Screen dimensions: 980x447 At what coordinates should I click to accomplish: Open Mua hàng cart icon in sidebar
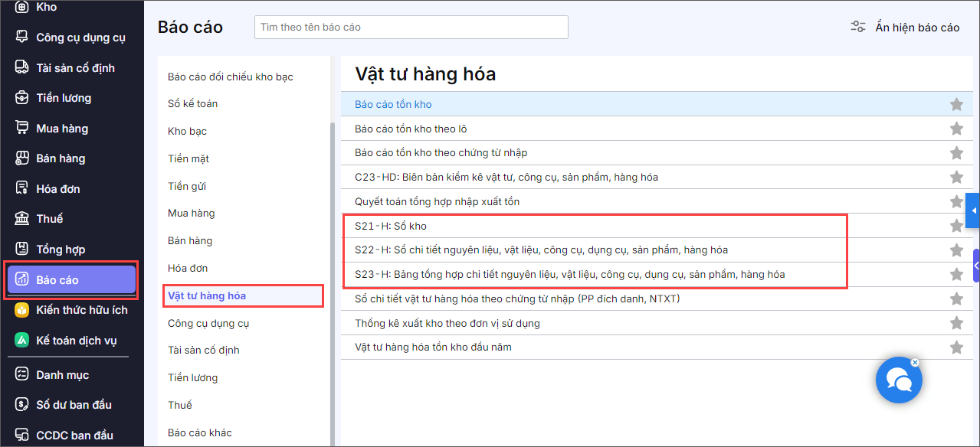pyautogui.click(x=22, y=128)
